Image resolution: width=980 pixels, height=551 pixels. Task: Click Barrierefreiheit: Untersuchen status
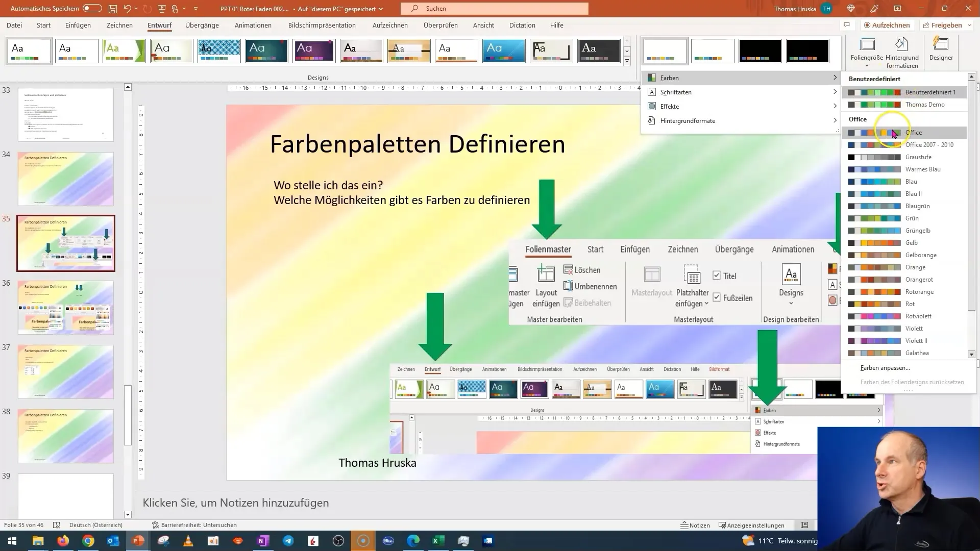194,525
